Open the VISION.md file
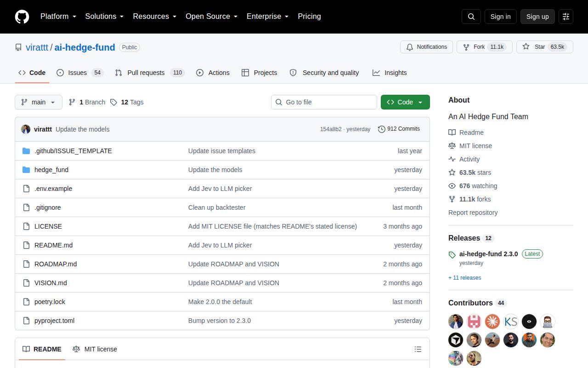The image size is (588, 368). [51, 283]
